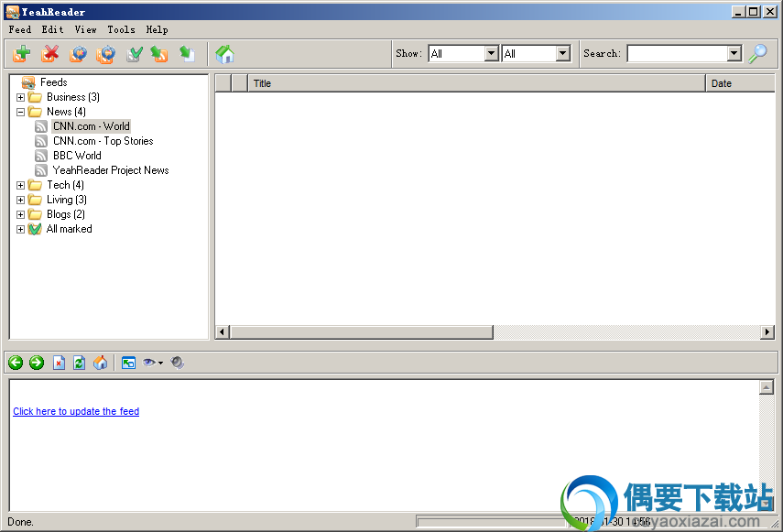Click the green check icon of All marked

[x=35, y=229]
